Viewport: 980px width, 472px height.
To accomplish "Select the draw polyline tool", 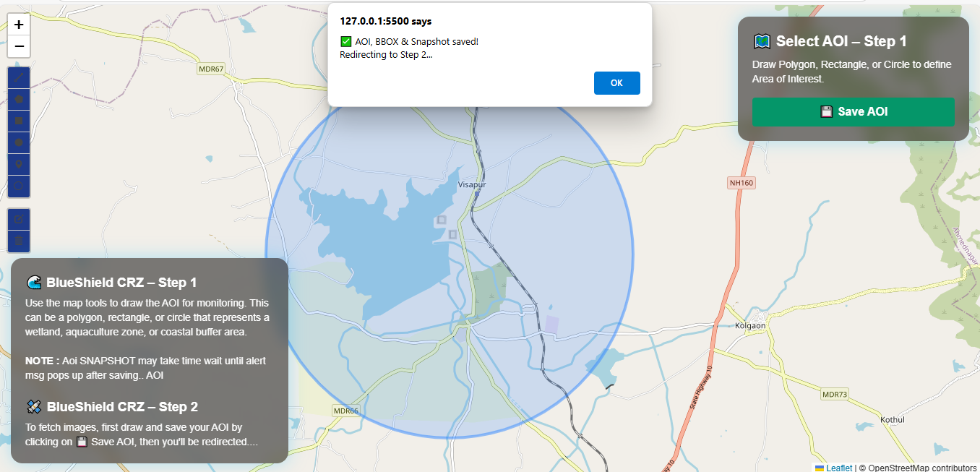I will pyautogui.click(x=19, y=78).
